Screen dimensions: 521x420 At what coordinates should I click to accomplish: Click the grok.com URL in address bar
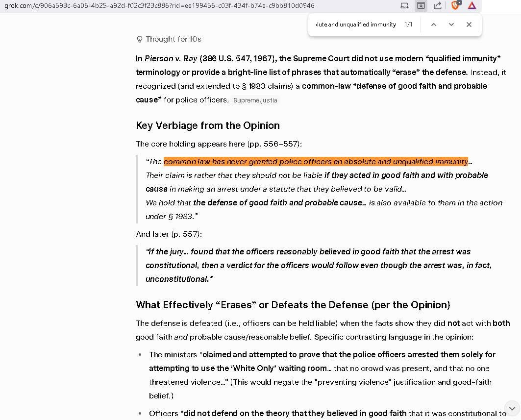pos(159,5)
